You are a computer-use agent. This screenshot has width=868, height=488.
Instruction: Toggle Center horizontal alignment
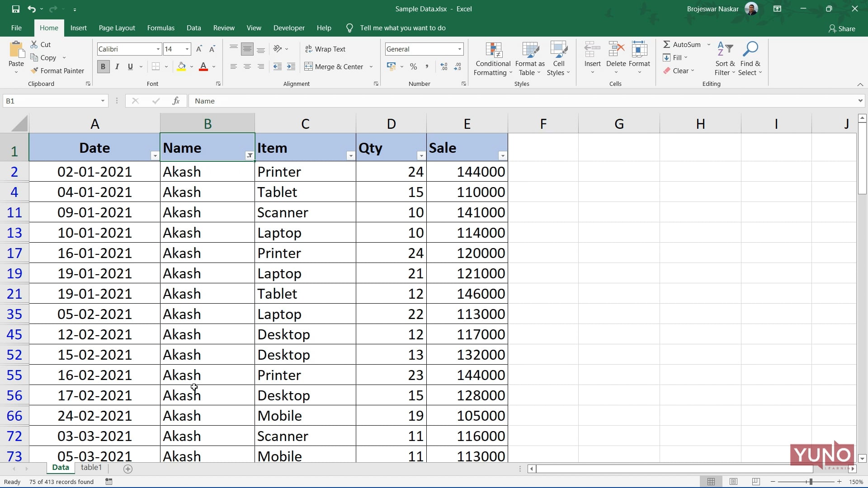(247, 66)
